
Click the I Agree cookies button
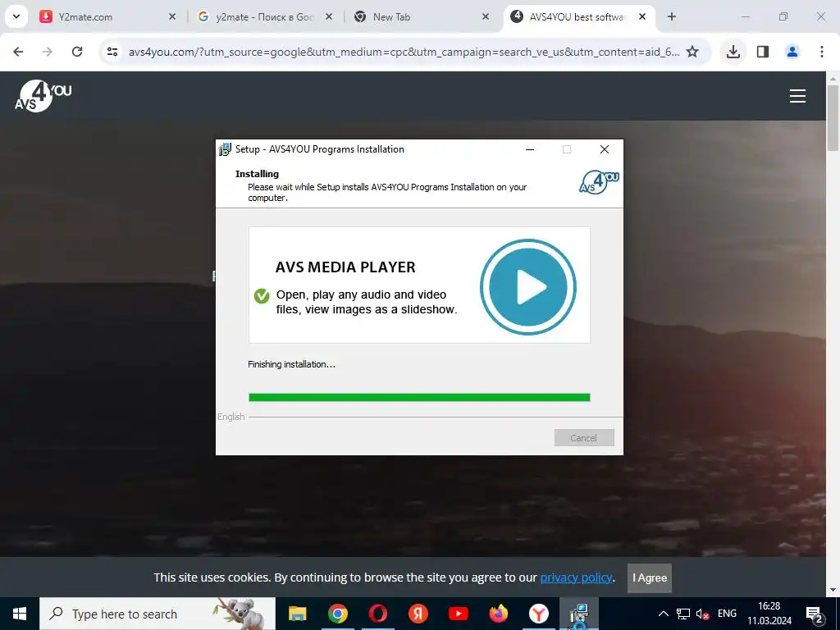[650, 578]
